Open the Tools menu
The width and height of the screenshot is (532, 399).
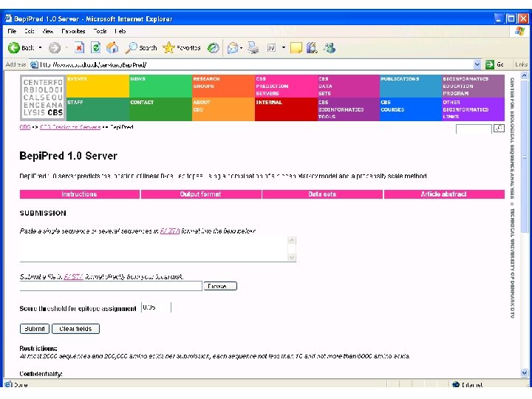coord(100,31)
